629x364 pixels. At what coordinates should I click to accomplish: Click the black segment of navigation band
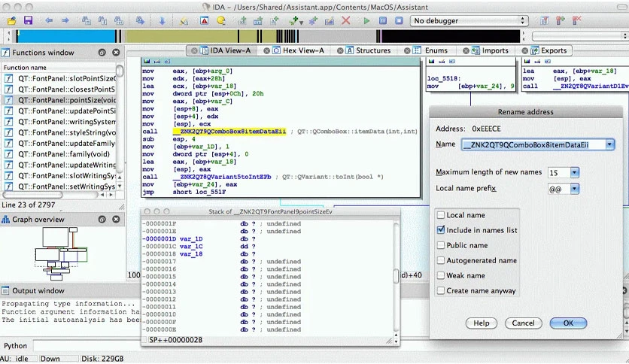(450, 37)
